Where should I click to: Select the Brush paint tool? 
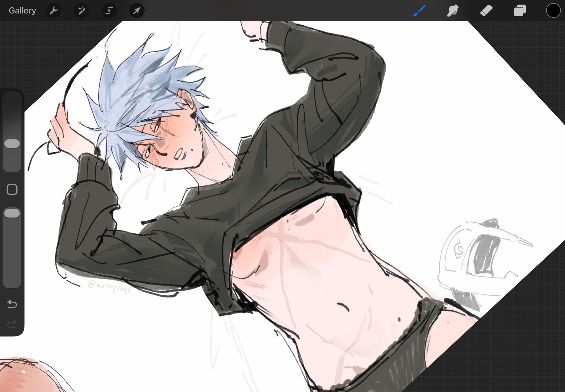tap(419, 11)
